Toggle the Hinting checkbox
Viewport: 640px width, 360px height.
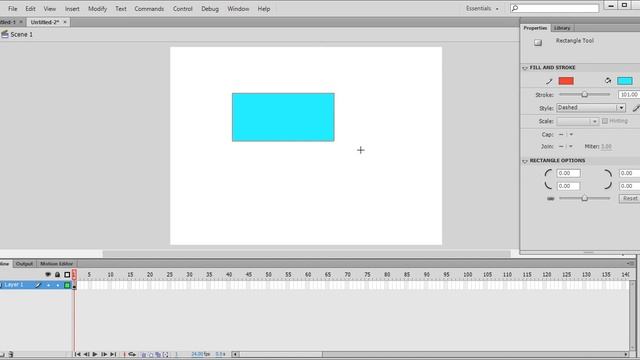tap(605, 121)
